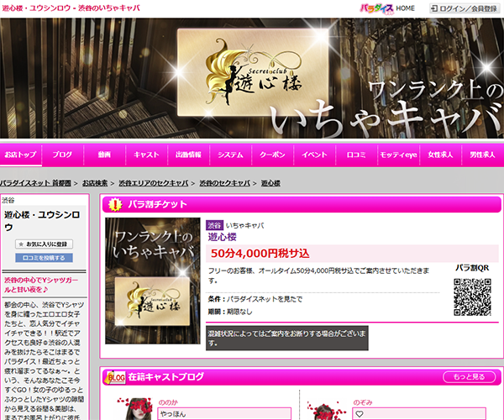Click the パラダイス logo icon
The height and width of the screenshot is (420, 504).
pyautogui.click(x=376, y=8)
